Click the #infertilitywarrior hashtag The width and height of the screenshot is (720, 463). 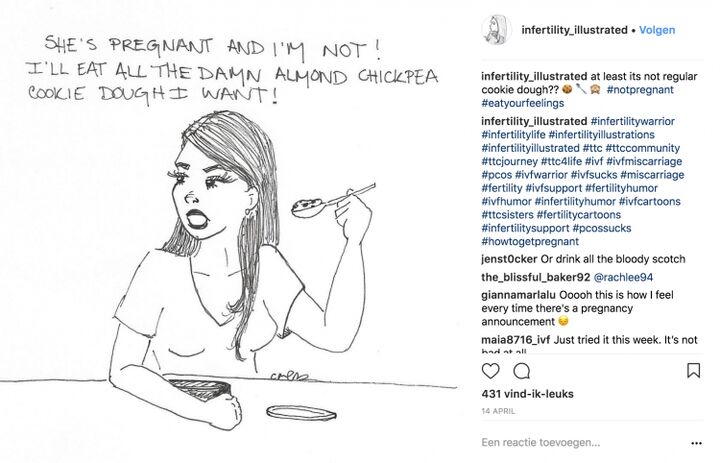pyautogui.click(x=626, y=122)
